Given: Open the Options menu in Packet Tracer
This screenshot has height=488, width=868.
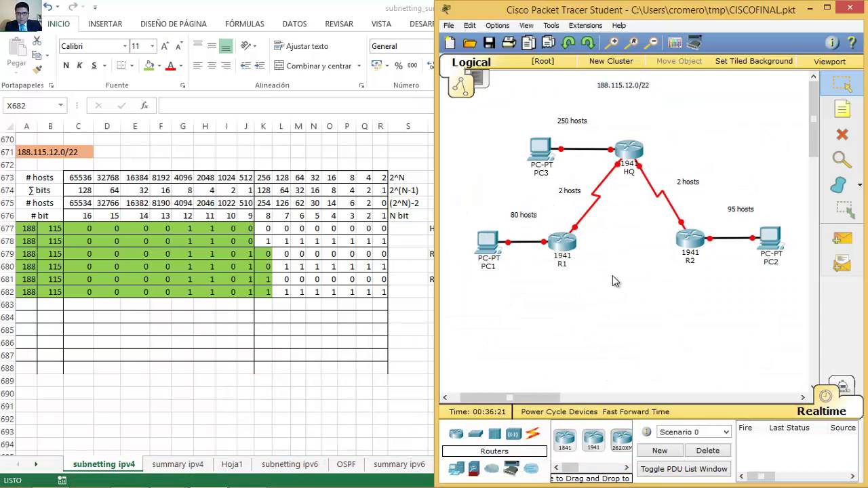Looking at the screenshot, I should (497, 26).
